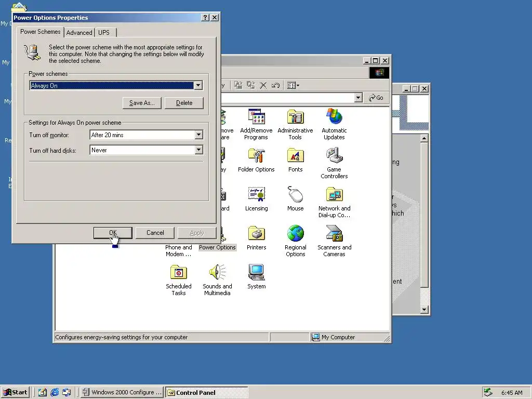Switch to UPS tab
Viewport: 532px width, 399px height.
click(104, 33)
